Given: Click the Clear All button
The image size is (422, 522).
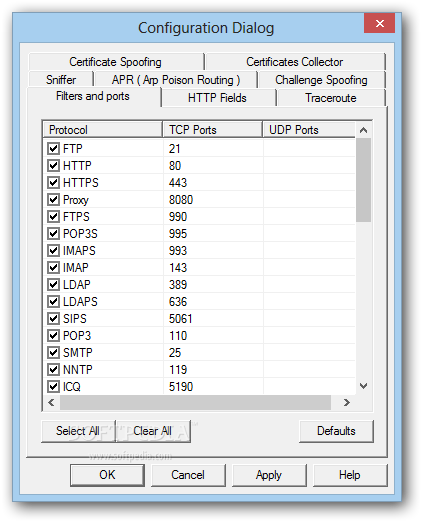Looking at the screenshot, I should pyautogui.click(x=153, y=431).
